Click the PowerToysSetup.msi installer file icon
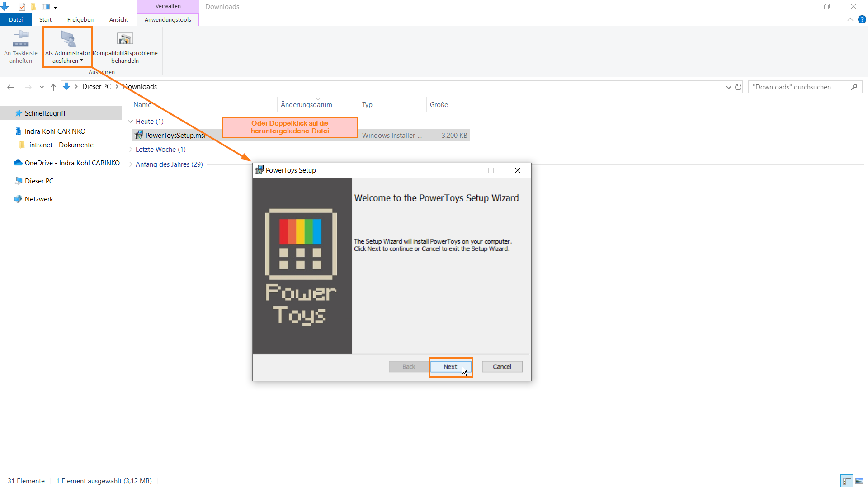 point(139,136)
